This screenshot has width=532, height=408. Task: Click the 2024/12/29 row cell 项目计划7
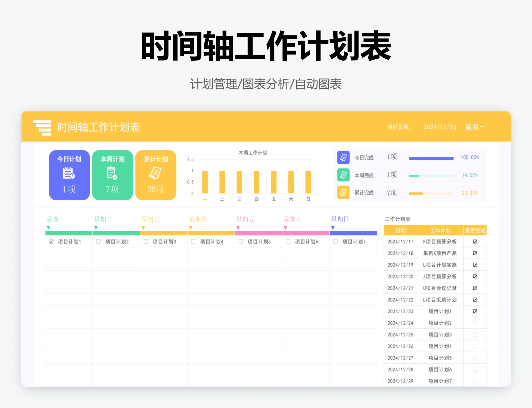pos(440,381)
